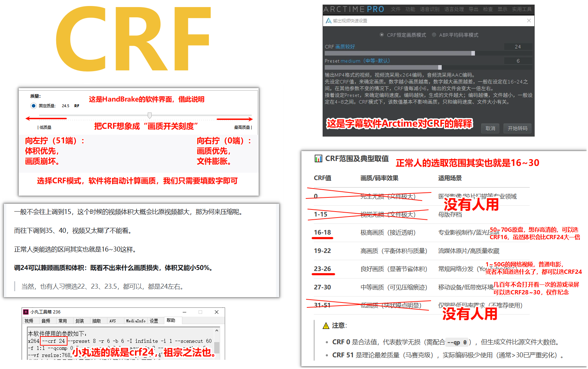Close the 输出视频快速设置 dialog with its X icon
The width and height of the screenshot is (588, 369).
(529, 21)
